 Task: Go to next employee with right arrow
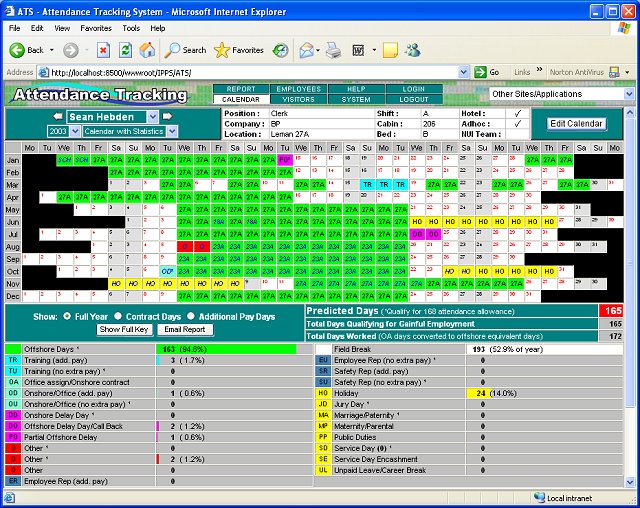click(x=167, y=116)
